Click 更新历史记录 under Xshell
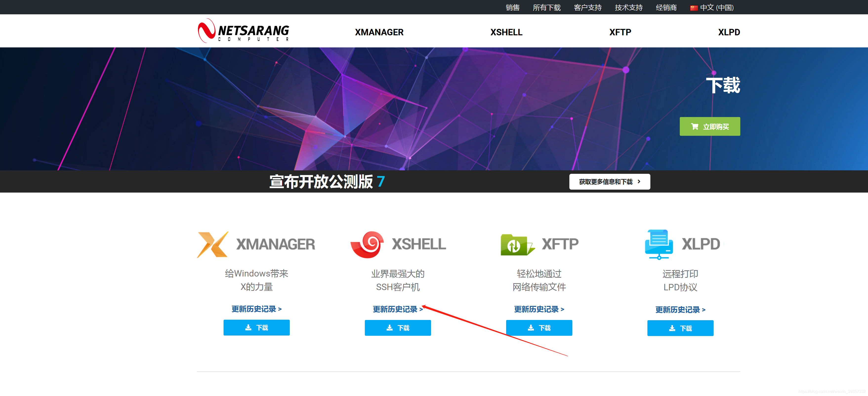The height and width of the screenshot is (396, 868). [x=398, y=309]
